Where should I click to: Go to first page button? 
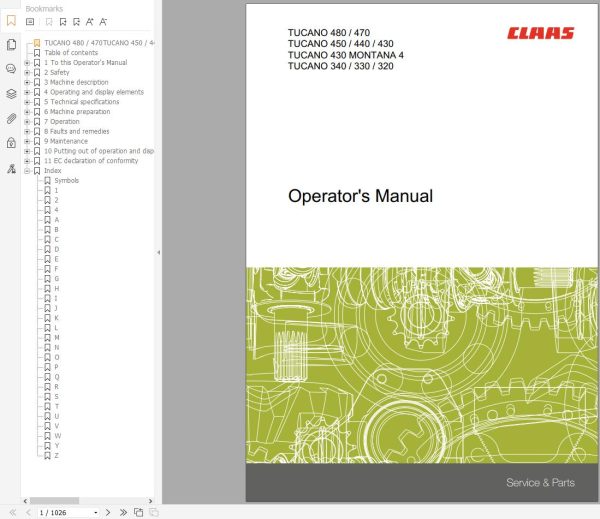[x=13, y=512]
